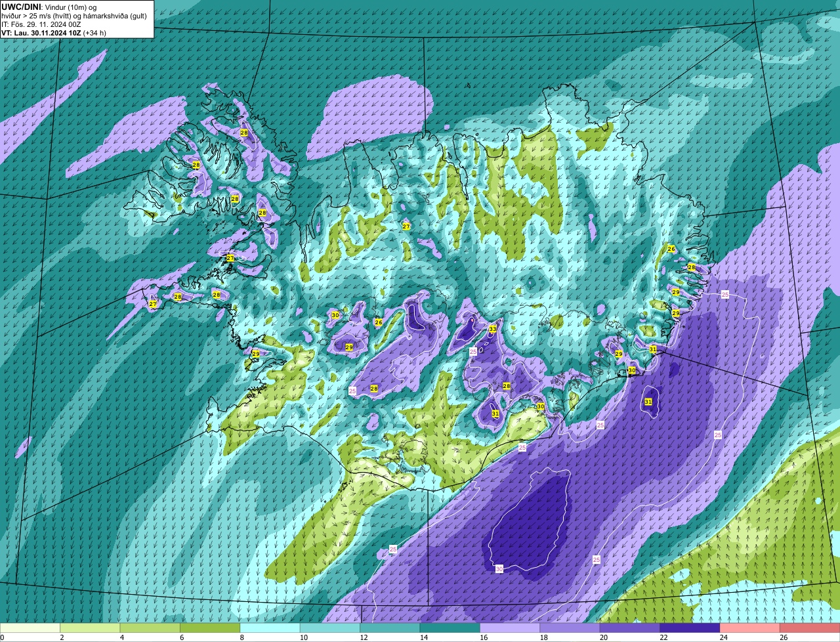840x642 pixels.
Task: Click the legend scale tick label 22
Action: 662,637
